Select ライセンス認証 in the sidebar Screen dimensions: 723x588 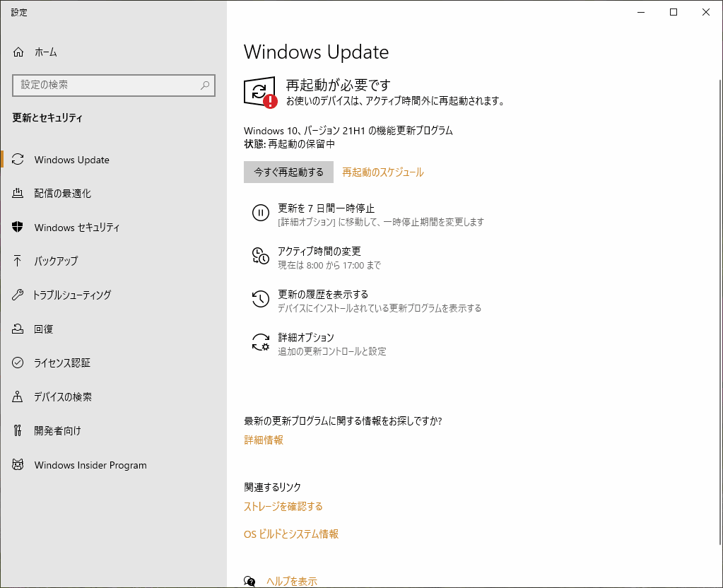tap(113, 363)
